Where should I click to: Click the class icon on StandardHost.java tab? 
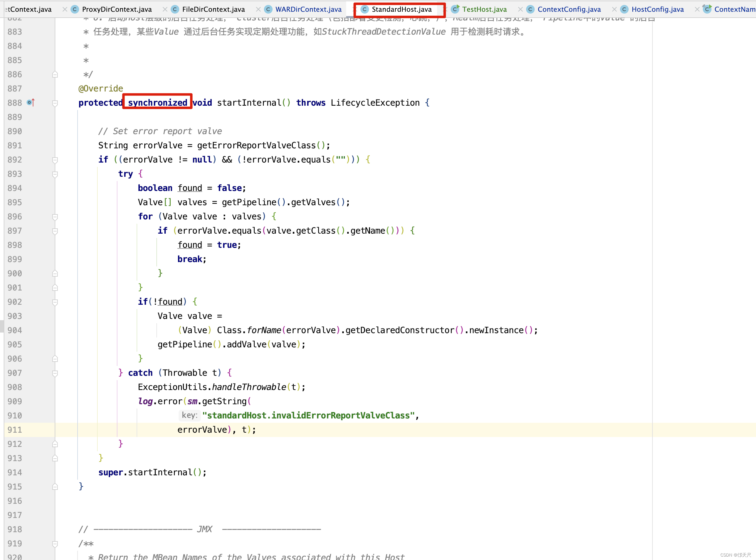364,10
